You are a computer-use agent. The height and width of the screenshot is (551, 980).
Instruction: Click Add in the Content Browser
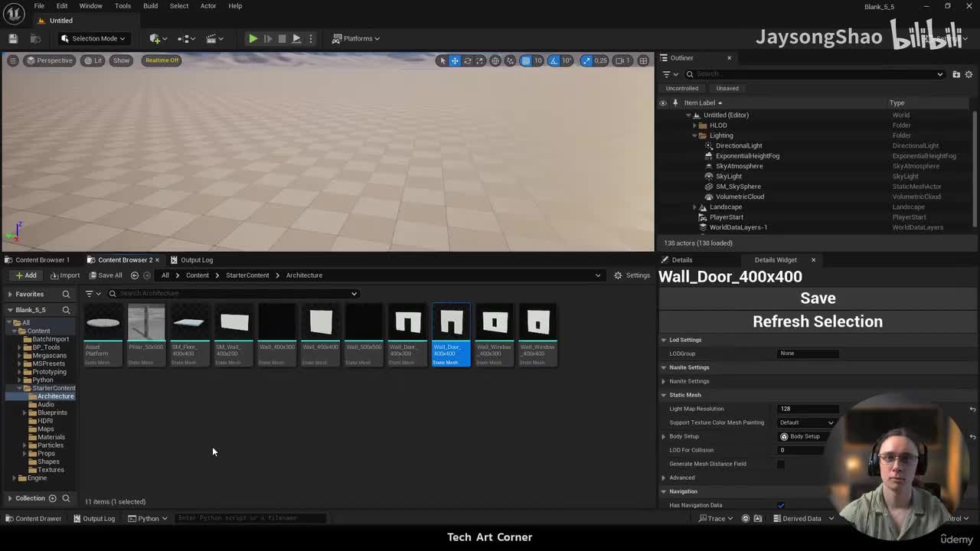point(25,275)
